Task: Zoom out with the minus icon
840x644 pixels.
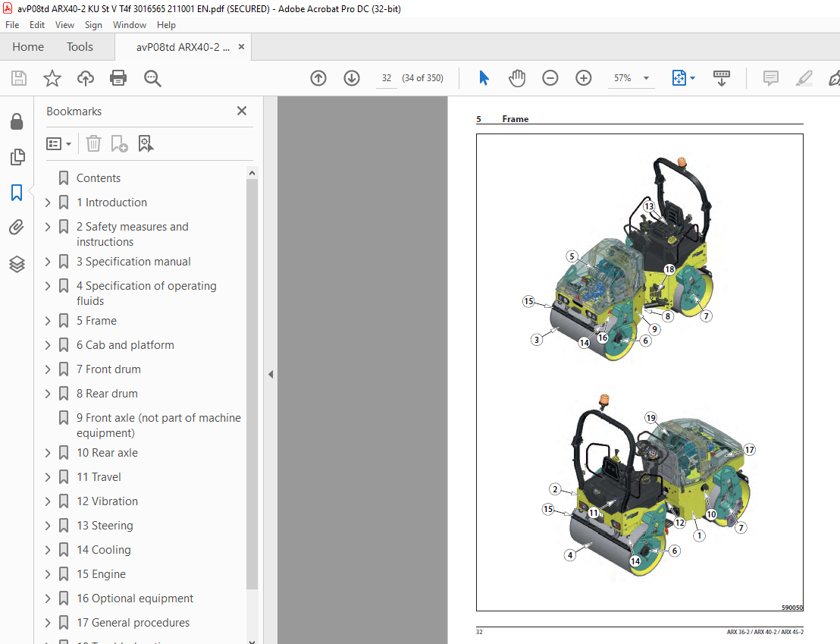Action: (550, 78)
